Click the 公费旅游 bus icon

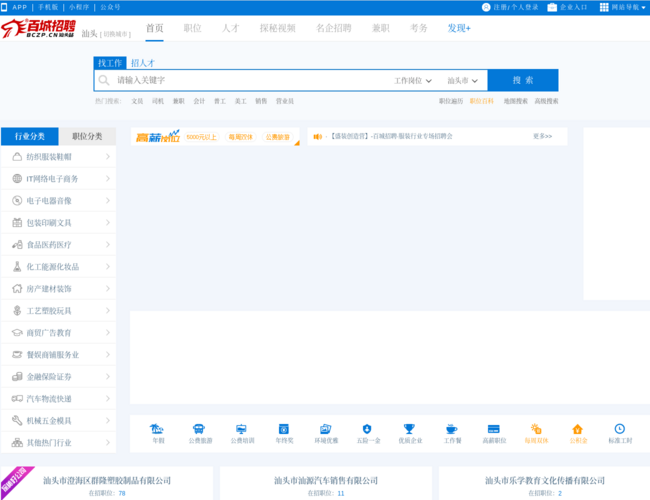click(x=199, y=429)
